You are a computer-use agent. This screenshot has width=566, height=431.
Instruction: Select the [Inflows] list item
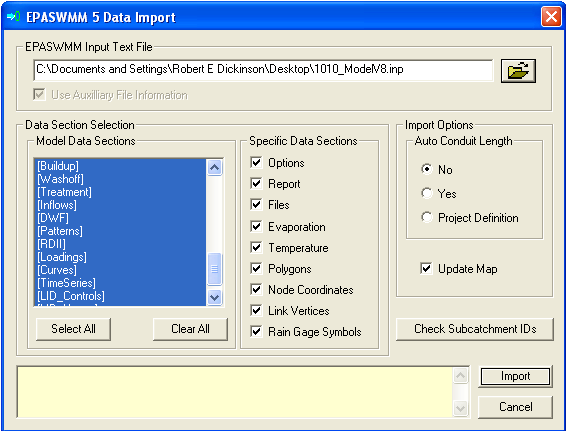[x=121, y=205]
